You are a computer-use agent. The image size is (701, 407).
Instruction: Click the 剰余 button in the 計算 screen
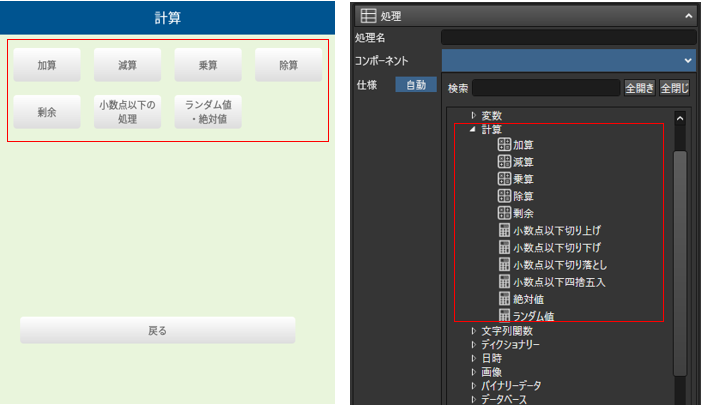[47, 112]
